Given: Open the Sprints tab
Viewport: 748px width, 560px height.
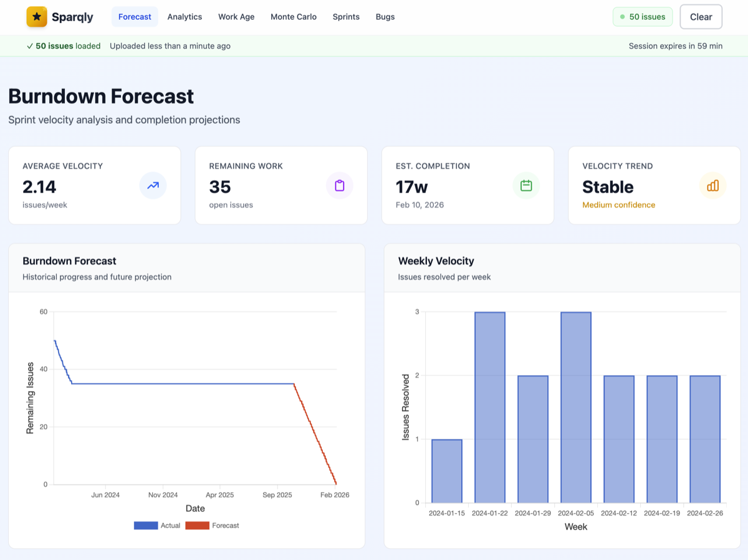Looking at the screenshot, I should click(346, 17).
